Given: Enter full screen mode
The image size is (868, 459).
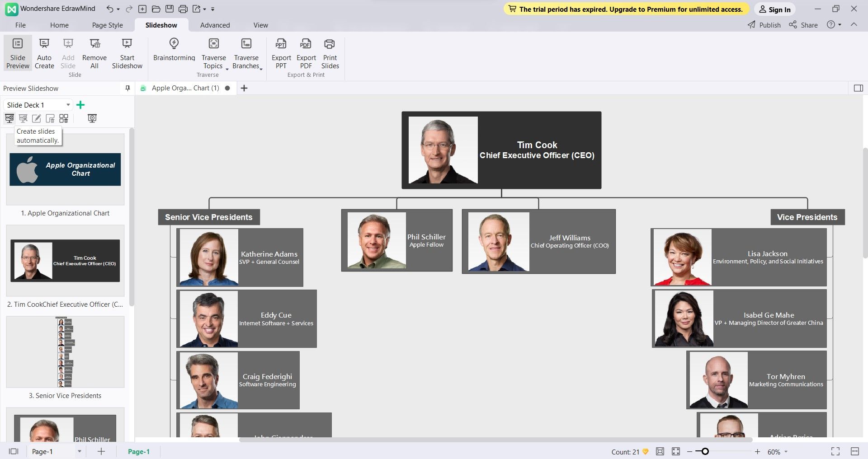Looking at the screenshot, I should click(835, 451).
